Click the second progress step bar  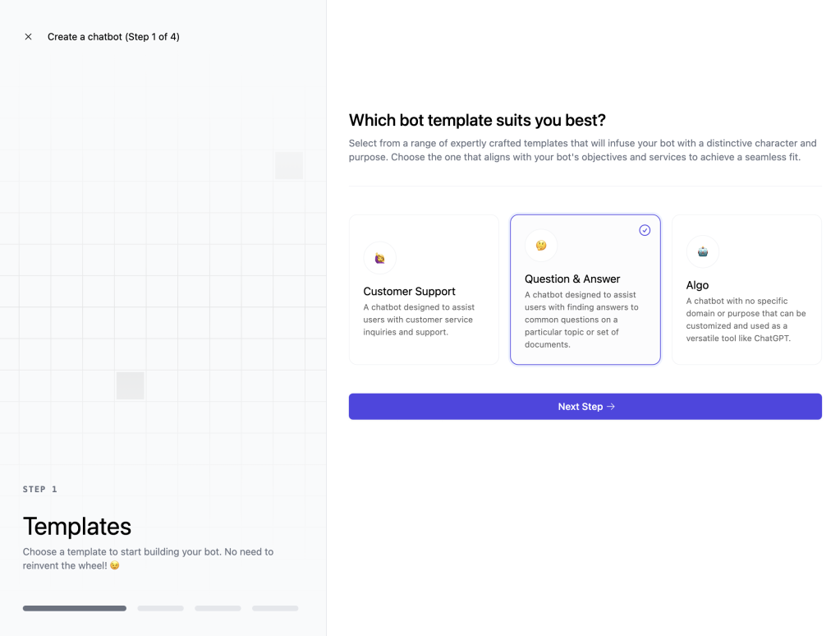tap(161, 608)
